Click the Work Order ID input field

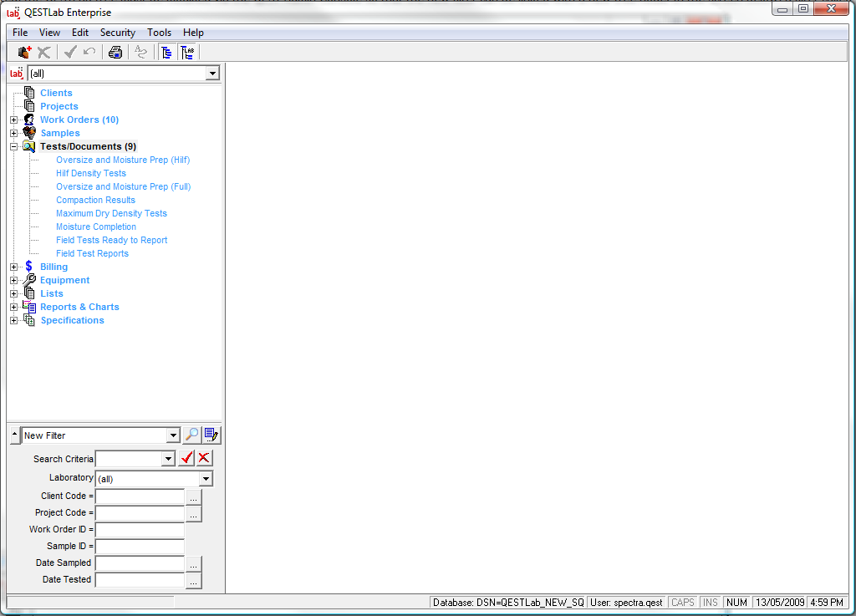140,529
